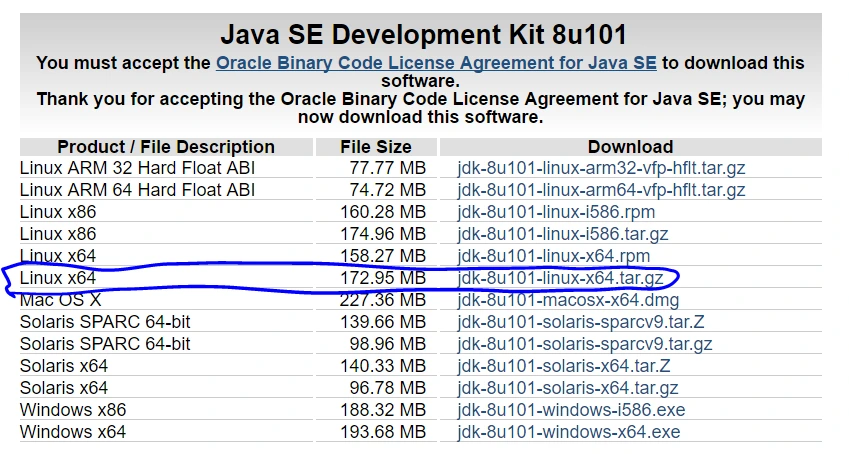Click the 172.95 MB file size
The image size is (849, 454).
[x=383, y=278]
